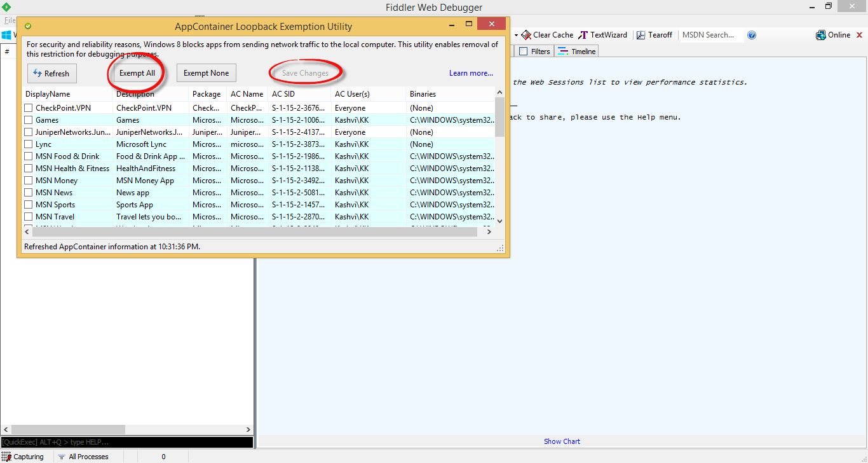Check the MSN Sports checkbox

click(x=29, y=205)
